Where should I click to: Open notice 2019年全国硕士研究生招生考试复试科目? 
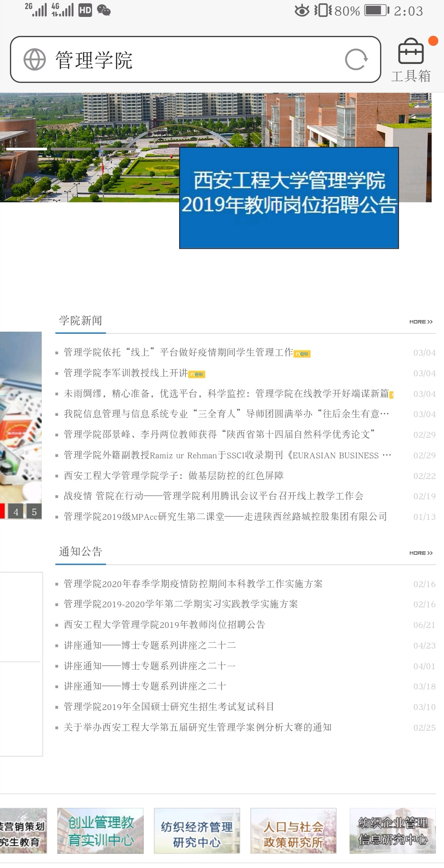click(169, 707)
